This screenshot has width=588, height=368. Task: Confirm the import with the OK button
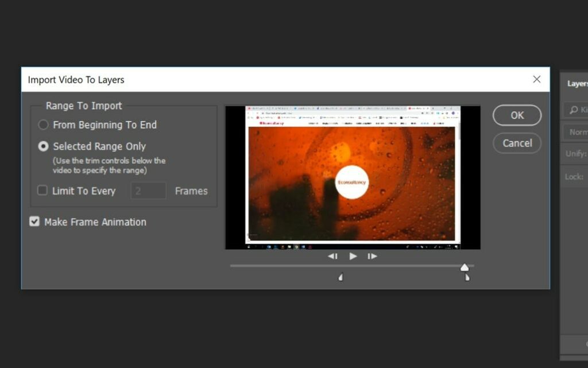coord(517,115)
